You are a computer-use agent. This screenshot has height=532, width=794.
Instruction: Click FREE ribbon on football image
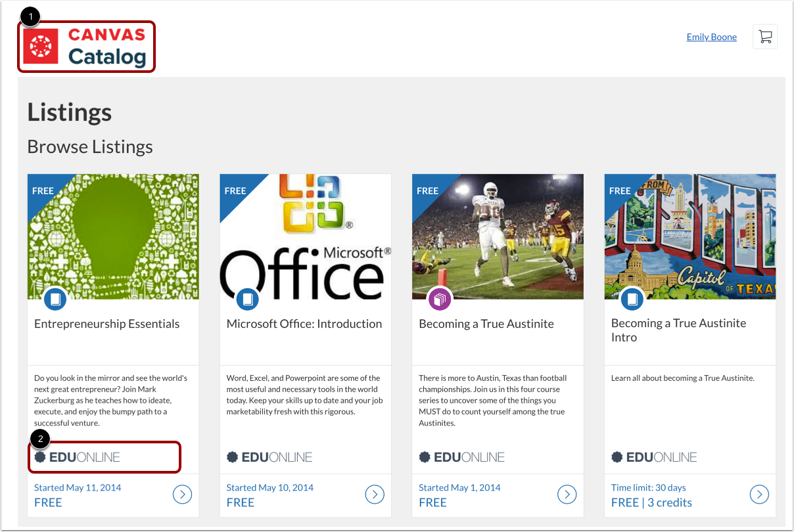pyautogui.click(x=428, y=191)
